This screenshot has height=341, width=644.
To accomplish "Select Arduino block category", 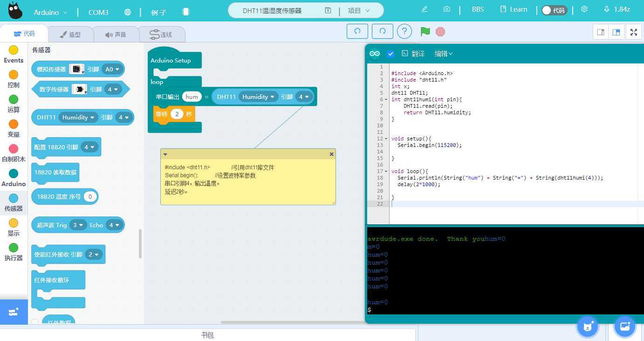I will coord(14,178).
